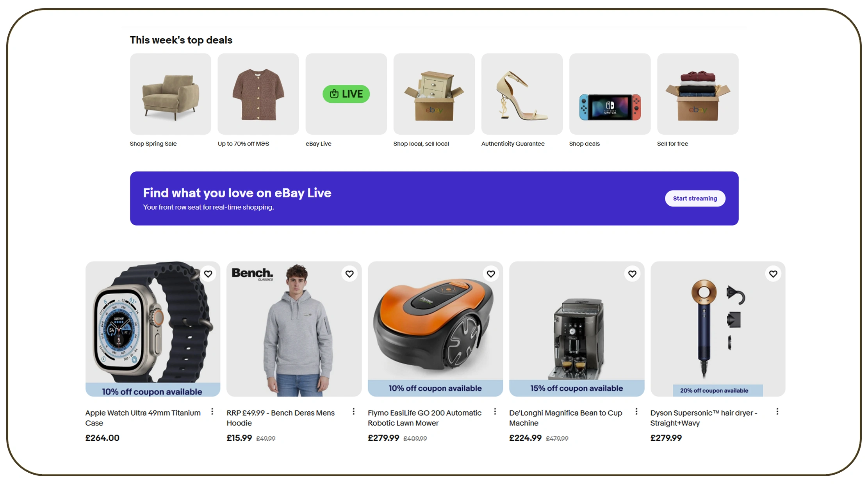Image resolution: width=868 pixels, height=484 pixels.
Task: Click the armchair image for Shop Spring Sale
Action: [171, 94]
